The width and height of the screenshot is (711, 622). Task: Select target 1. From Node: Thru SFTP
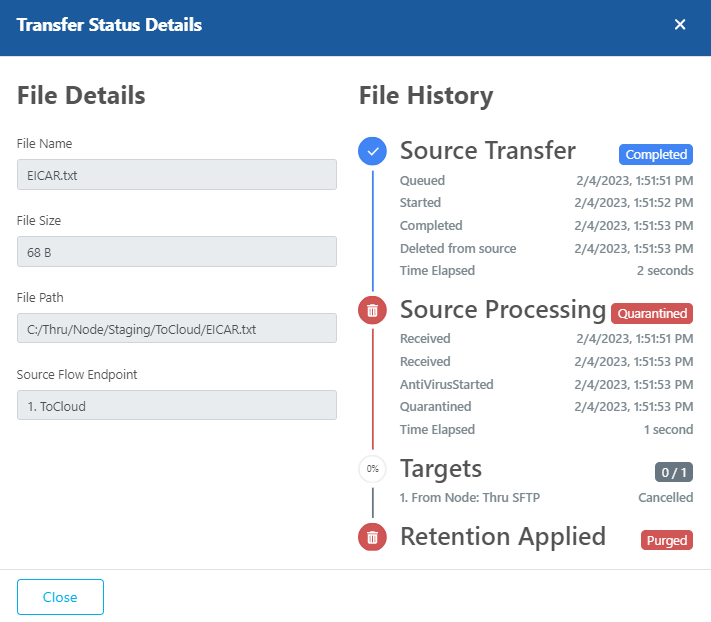tap(470, 497)
